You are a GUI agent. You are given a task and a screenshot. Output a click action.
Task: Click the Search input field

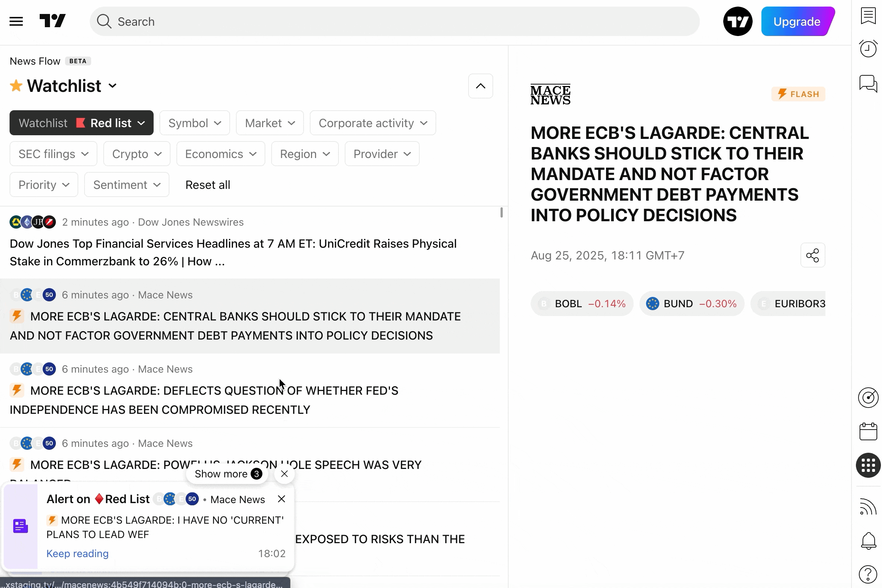pos(394,21)
